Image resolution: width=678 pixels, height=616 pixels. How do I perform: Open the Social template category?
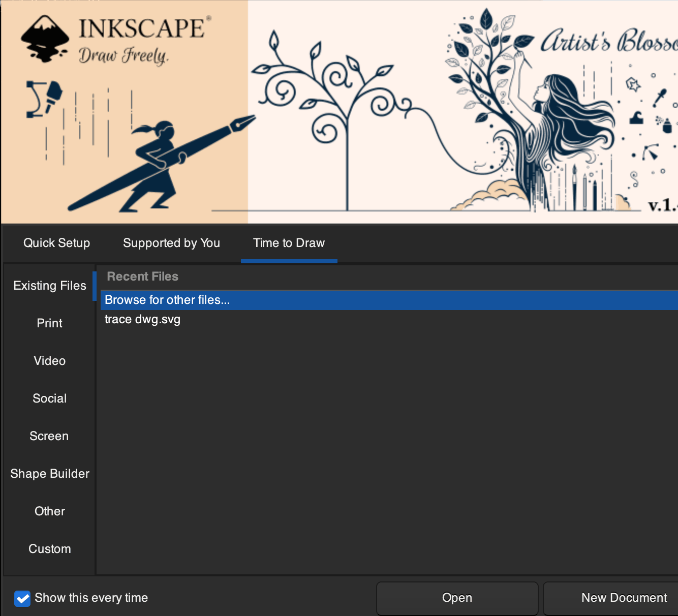(50, 398)
